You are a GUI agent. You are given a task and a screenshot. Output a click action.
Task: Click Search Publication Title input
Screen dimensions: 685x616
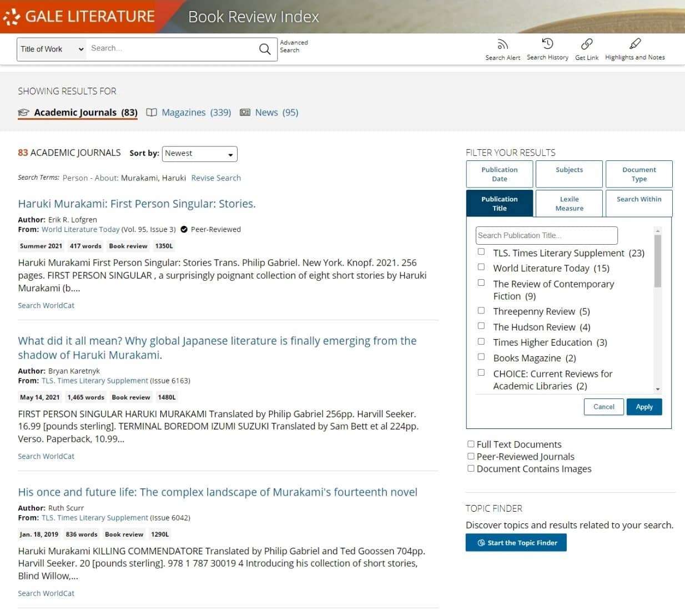coord(547,235)
